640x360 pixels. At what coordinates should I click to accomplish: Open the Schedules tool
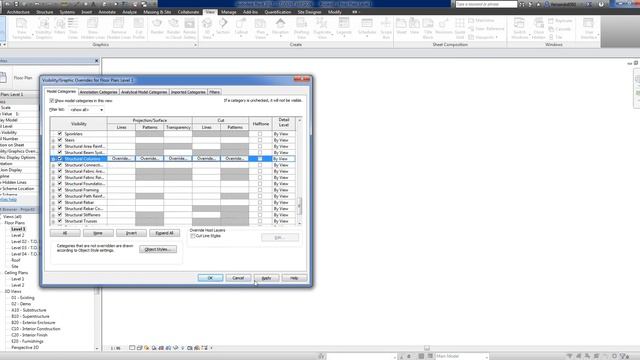click(x=367, y=27)
